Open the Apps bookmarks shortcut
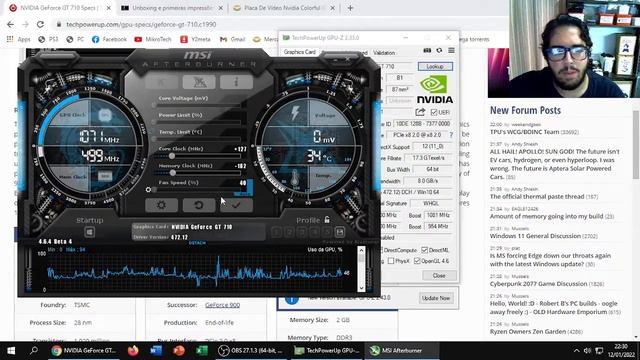Viewport: 640px width, 360px height. point(18,39)
